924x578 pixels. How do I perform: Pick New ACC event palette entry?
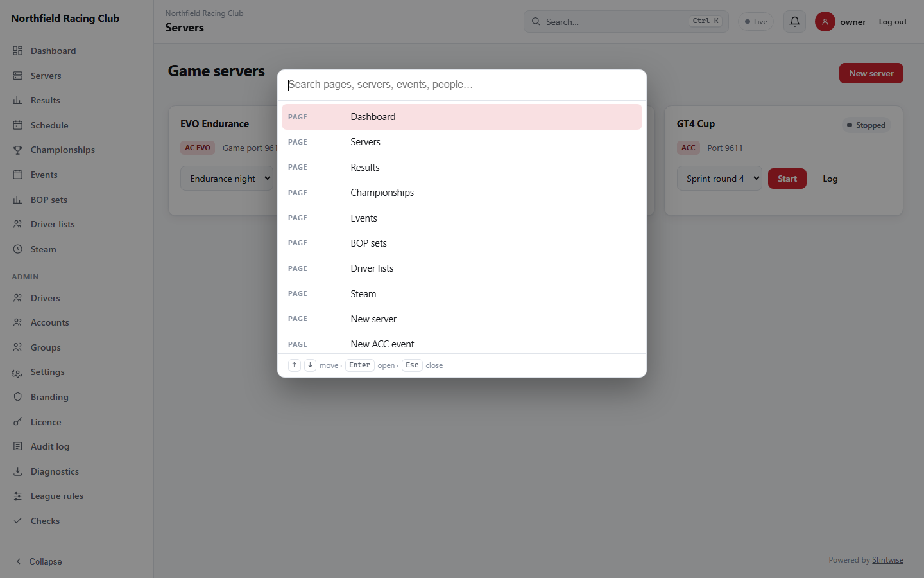(x=462, y=343)
